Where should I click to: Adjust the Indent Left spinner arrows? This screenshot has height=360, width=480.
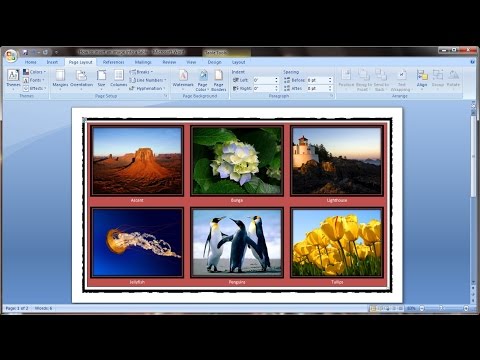click(x=276, y=80)
